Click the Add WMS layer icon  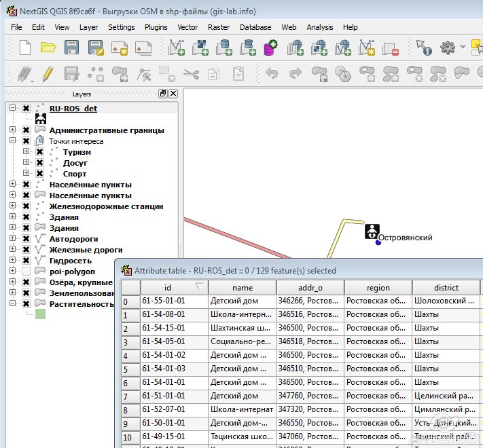click(x=296, y=48)
